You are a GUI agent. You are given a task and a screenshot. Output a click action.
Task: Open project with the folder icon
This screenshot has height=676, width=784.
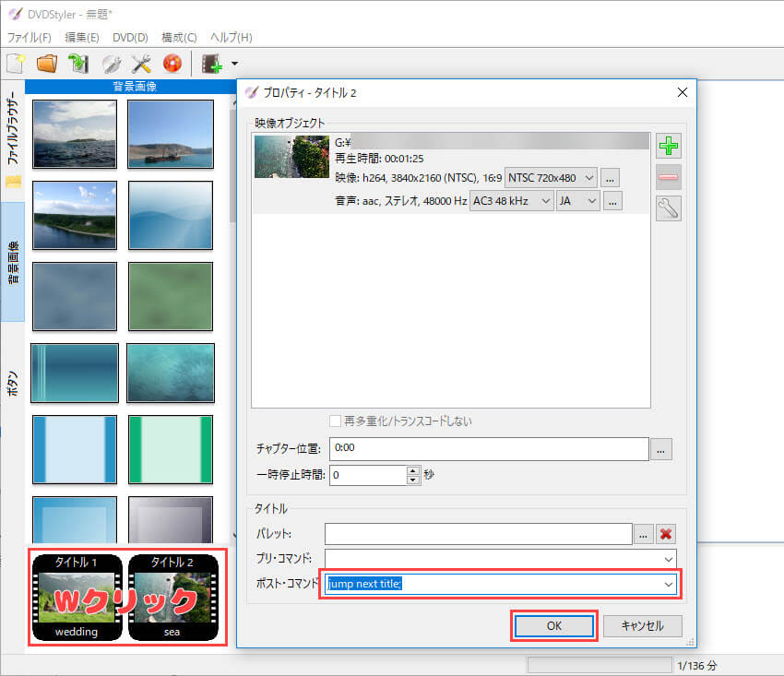click(46, 64)
